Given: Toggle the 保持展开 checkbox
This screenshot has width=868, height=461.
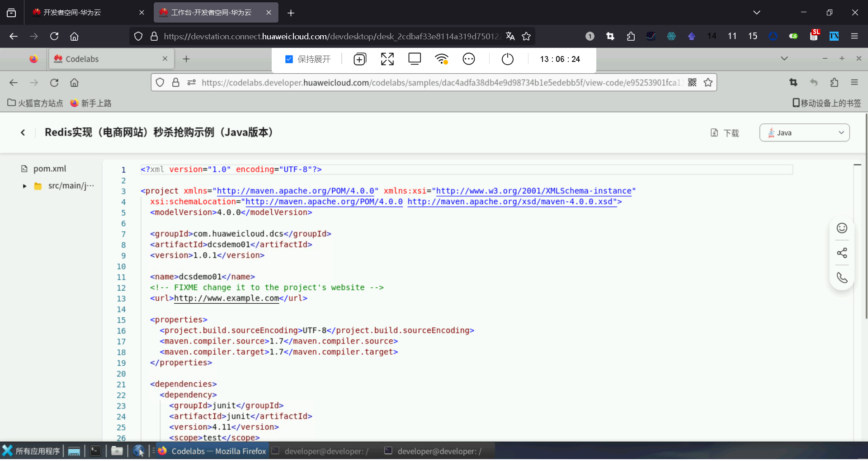Looking at the screenshot, I should 289,59.
